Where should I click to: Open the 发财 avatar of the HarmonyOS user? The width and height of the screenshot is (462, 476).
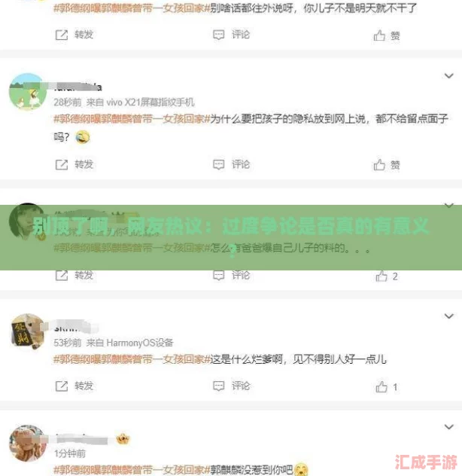click(x=28, y=332)
